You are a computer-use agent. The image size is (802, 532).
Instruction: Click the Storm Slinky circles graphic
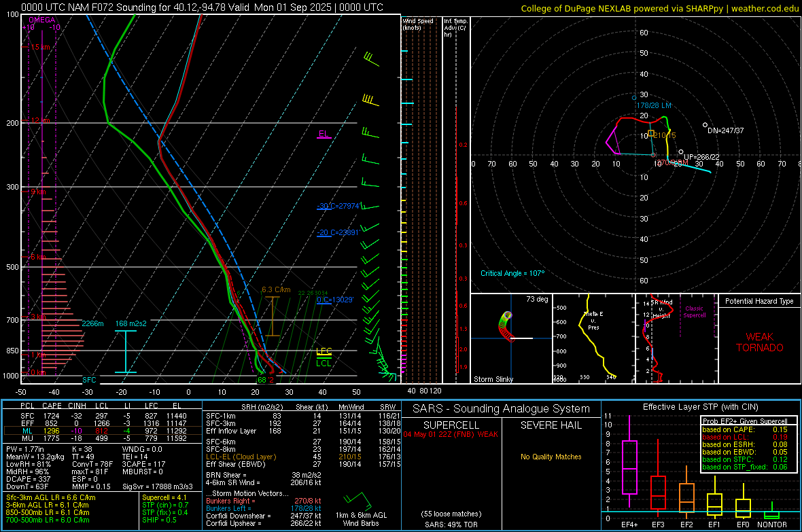pyautogui.click(x=506, y=326)
